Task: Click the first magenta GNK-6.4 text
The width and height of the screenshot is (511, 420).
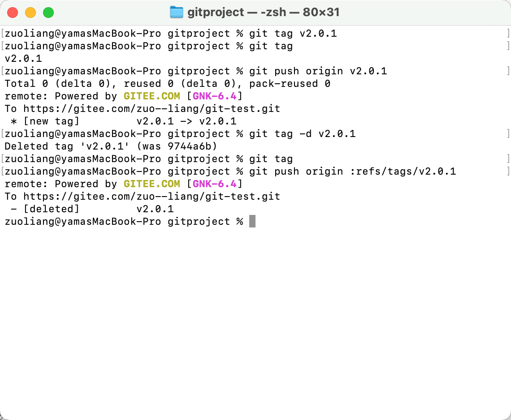Action: click(214, 96)
